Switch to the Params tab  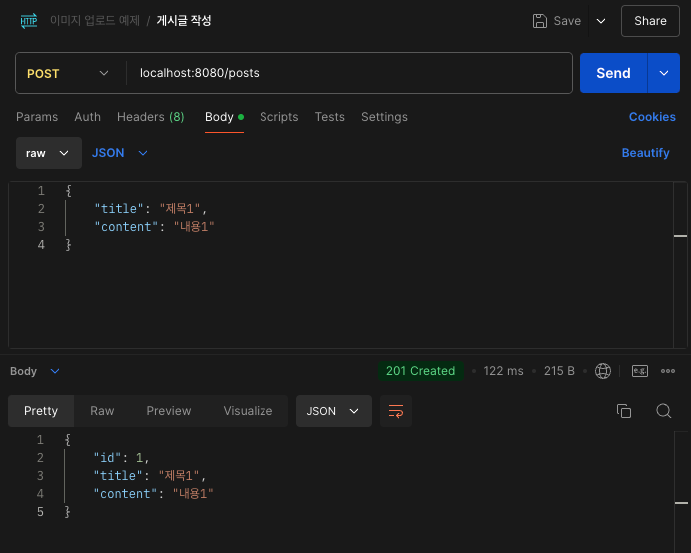point(37,117)
